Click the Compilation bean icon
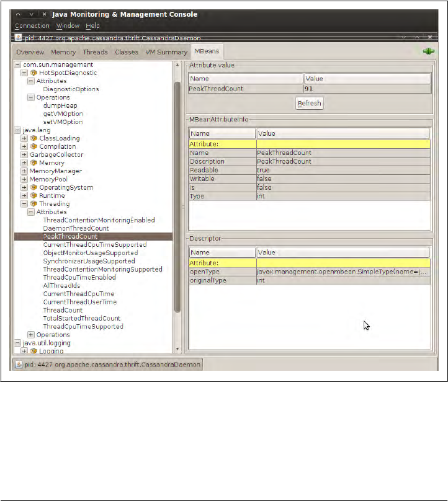Screen dimensions: 448x501 pos(34,146)
